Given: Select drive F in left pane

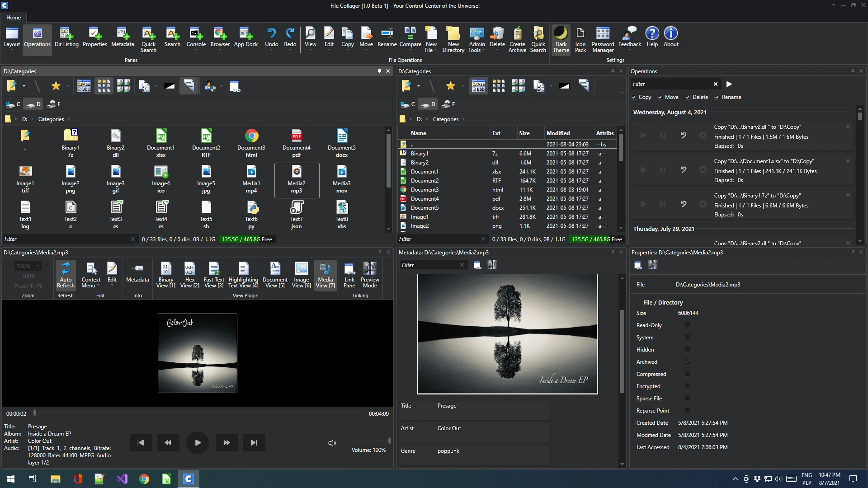Looking at the screenshot, I should point(53,104).
